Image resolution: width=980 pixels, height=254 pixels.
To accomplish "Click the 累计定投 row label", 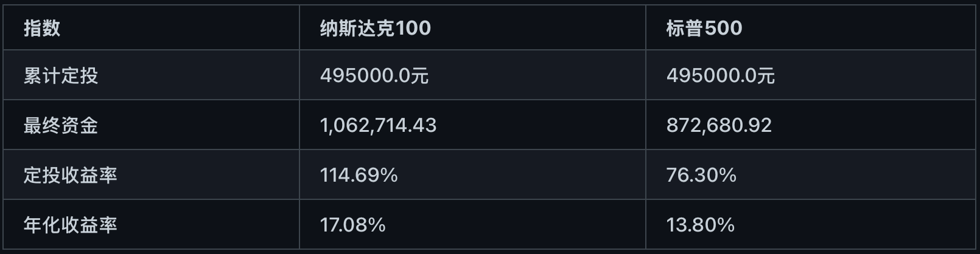I will pyautogui.click(x=61, y=76).
